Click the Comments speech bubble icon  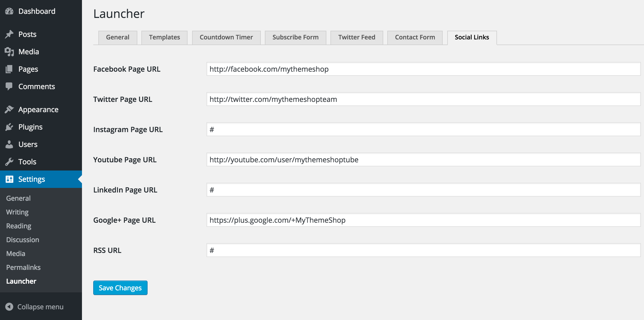pos(9,87)
